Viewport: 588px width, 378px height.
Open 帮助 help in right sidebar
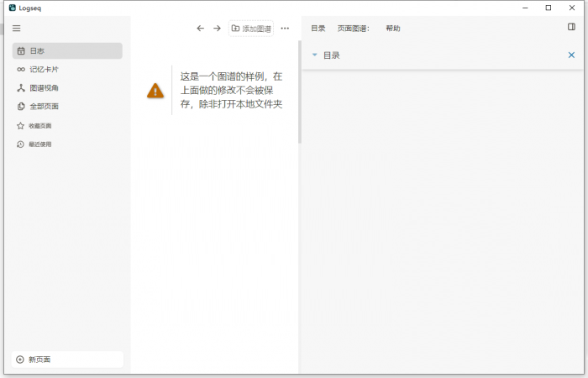pyautogui.click(x=393, y=29)
